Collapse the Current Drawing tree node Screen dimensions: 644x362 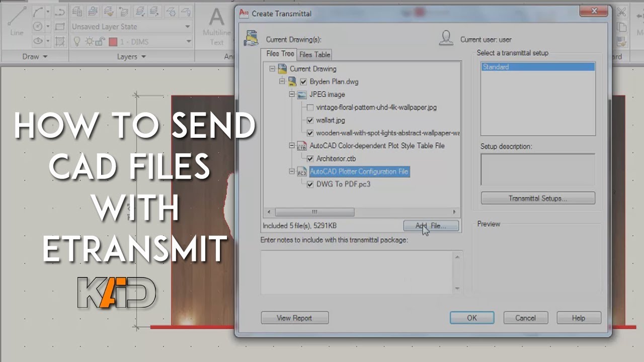(272, 69)
